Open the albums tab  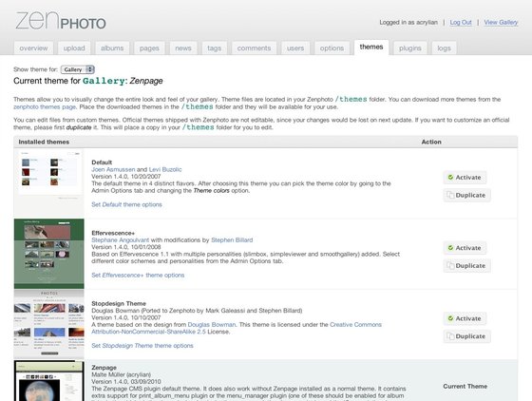pos(112,48)
